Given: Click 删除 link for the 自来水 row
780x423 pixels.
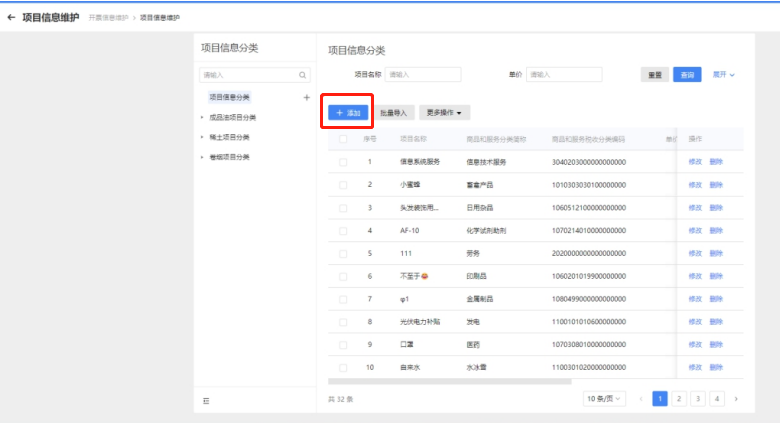Looking at the screenshot, I should [716, 368].
